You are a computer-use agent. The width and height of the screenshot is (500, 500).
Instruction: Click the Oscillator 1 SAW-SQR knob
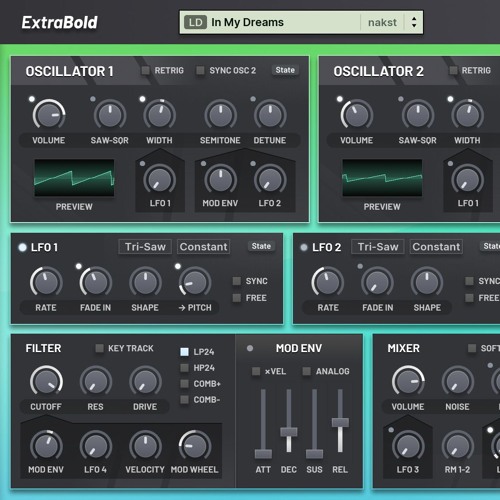click(x=110, y=115)
